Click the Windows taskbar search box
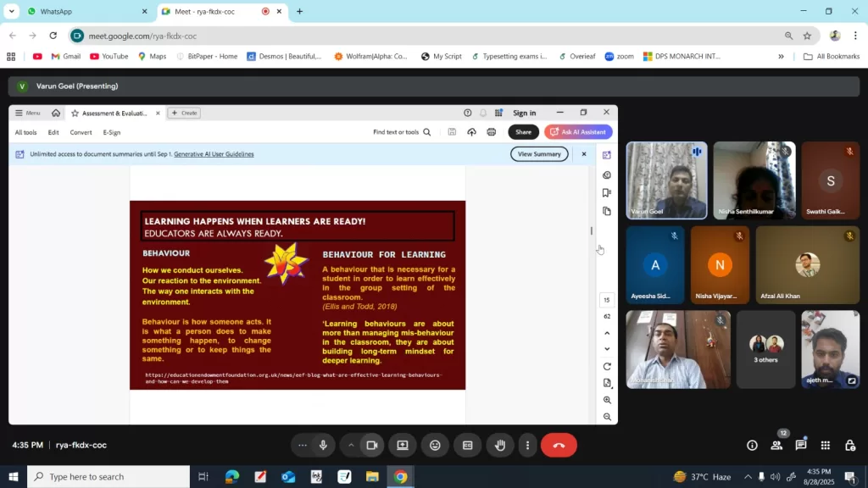The height and width of the screenshot is (488, 868). tap(108, 477)
